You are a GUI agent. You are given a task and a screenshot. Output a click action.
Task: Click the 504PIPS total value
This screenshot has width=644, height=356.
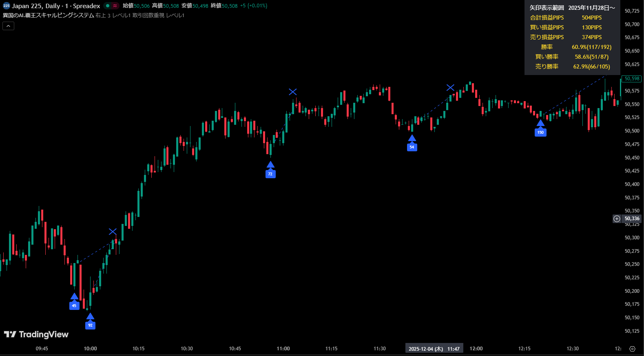(591, 18)
